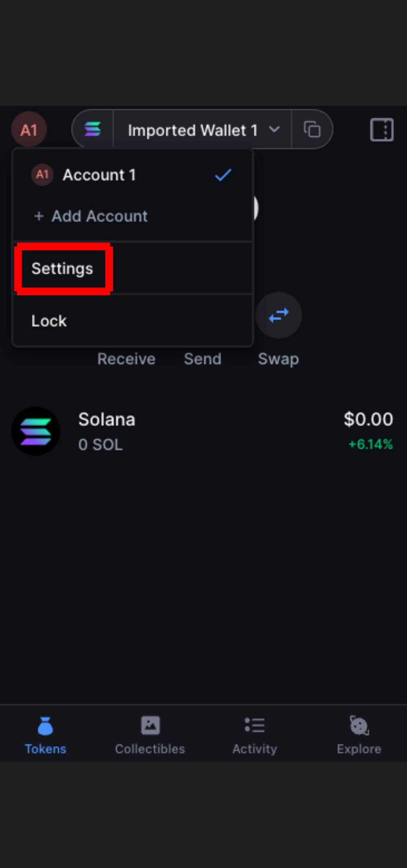Tap the Swap arrows icon
The width and height of the screenshot is (407, 868).
pos(279,315)
